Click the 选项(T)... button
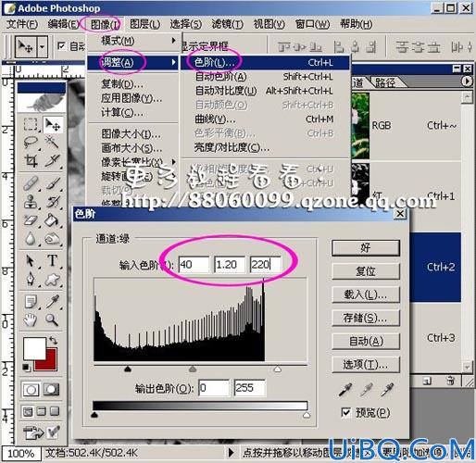Image resolution: width=476 pixels, height=463 pixels. tap(366, 365)
